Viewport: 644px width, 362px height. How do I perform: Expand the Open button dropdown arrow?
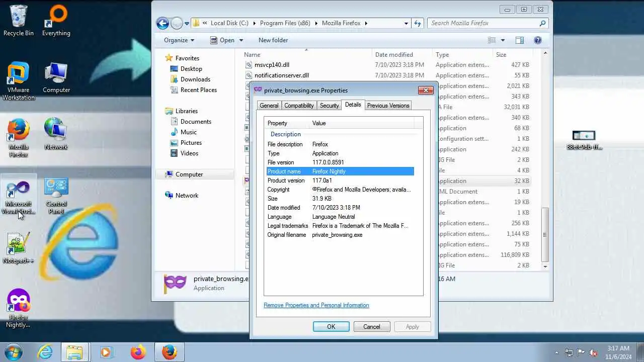point(241,40)
